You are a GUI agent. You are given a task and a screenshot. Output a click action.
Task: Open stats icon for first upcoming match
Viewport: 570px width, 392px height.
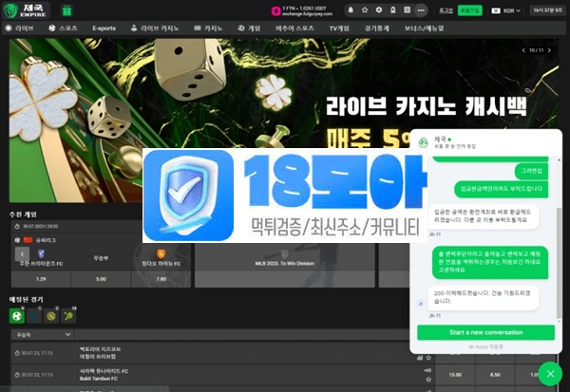420,358
